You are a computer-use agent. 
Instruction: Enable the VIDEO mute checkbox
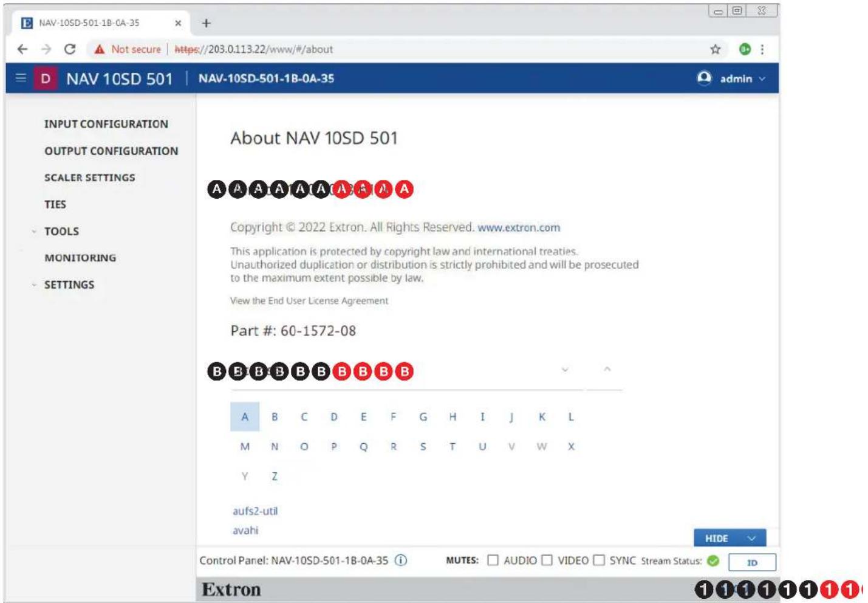click(547, 560)
